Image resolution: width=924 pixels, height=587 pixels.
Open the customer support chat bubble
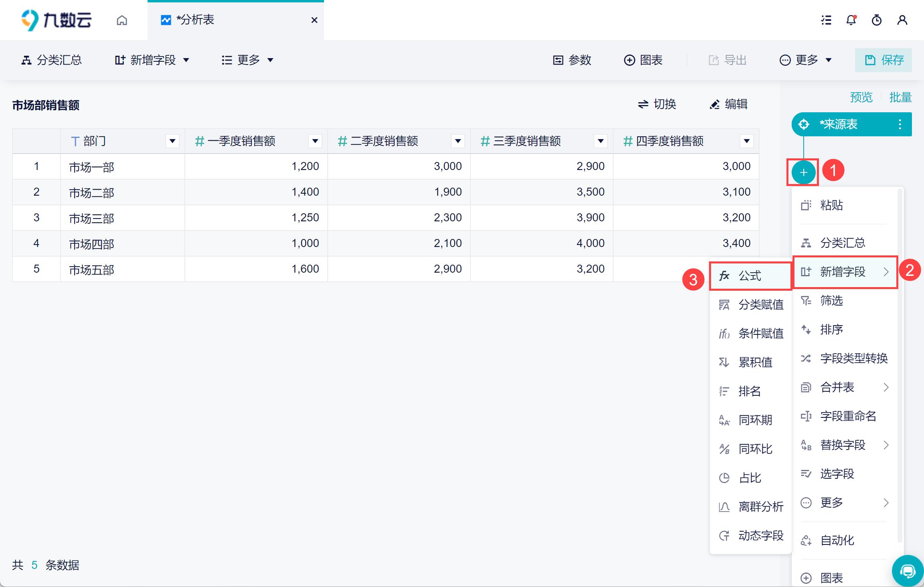(908, 571)
